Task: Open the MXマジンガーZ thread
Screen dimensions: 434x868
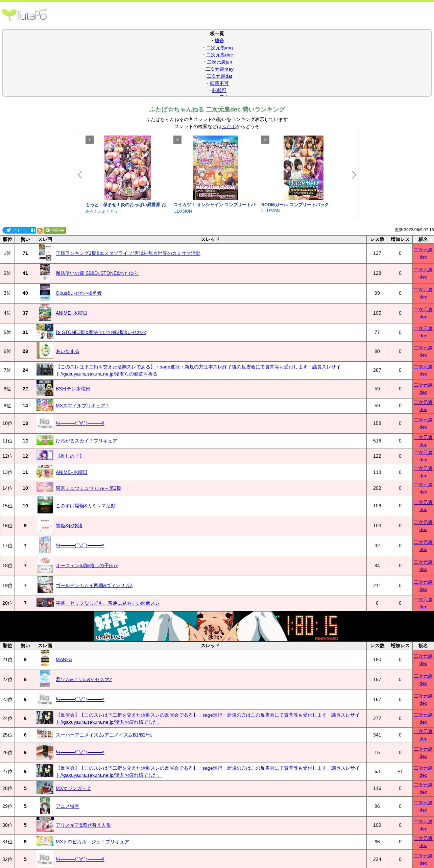Action: 73,788
